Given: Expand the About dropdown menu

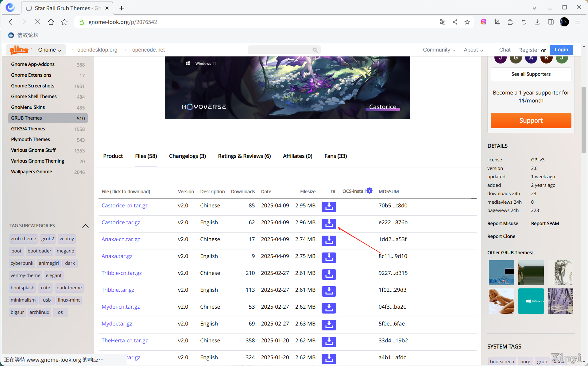Looking at the screenshot, I should pos(473,50).
